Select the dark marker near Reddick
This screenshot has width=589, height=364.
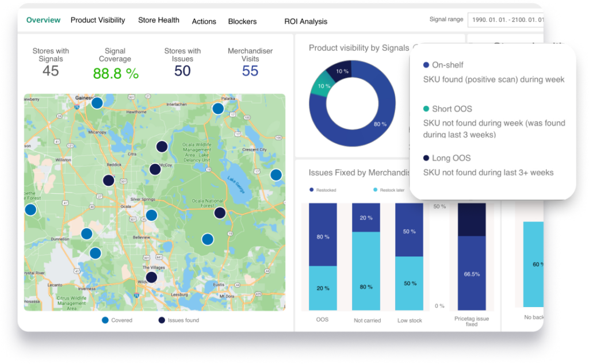coord(108,181)
